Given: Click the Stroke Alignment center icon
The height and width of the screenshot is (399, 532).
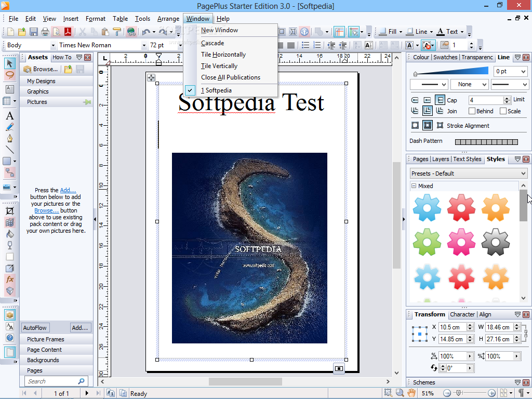Looking at the screenshot, I should [x=428, y=126].
